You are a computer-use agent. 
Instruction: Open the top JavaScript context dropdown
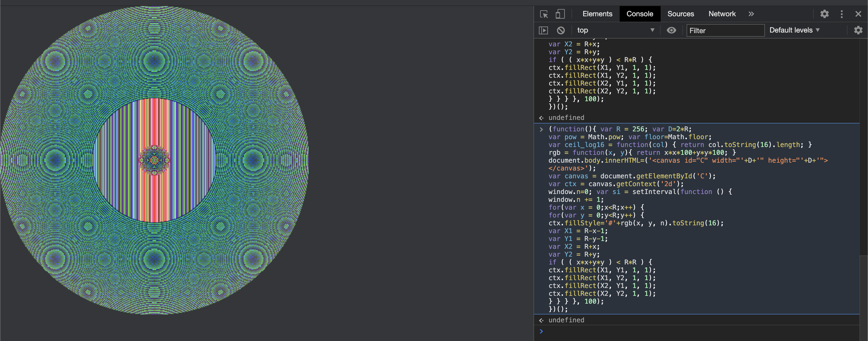click(x=615, y=30)
